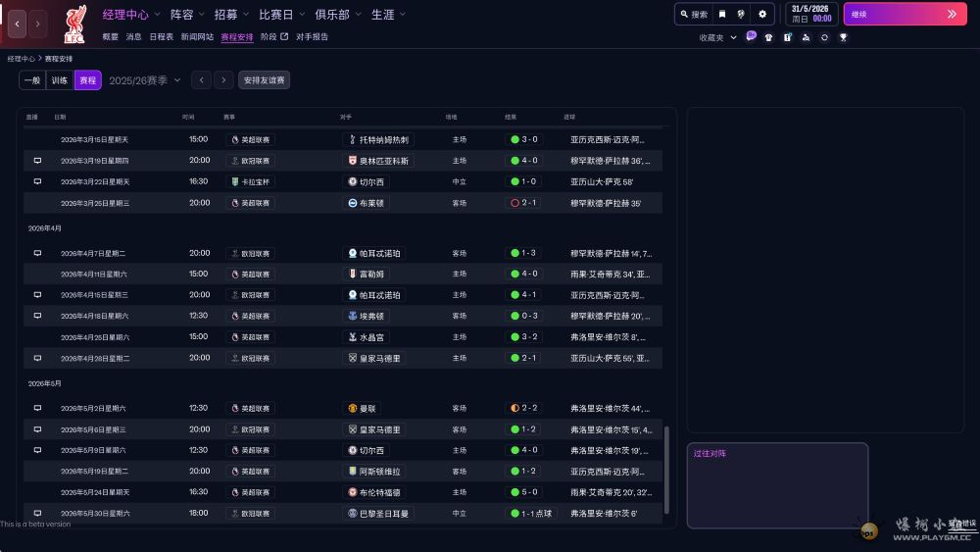Open the shirt shortcut icon
Viewport: 980px width, 552px height.
(x=768, y=37)
